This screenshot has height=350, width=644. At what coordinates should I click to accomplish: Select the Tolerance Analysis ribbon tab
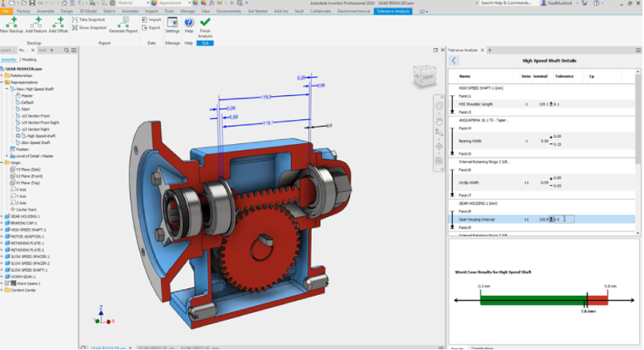tap(393, 11)
